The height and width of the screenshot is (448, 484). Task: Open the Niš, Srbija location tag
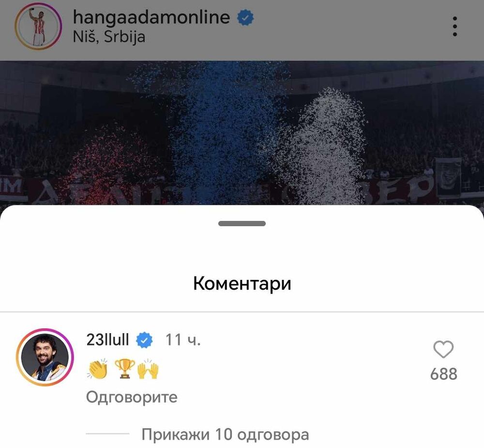click(x=109, y=37)
